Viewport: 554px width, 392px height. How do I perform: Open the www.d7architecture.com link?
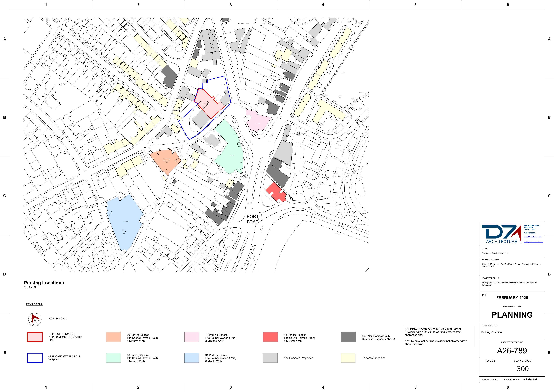(533, 237)
